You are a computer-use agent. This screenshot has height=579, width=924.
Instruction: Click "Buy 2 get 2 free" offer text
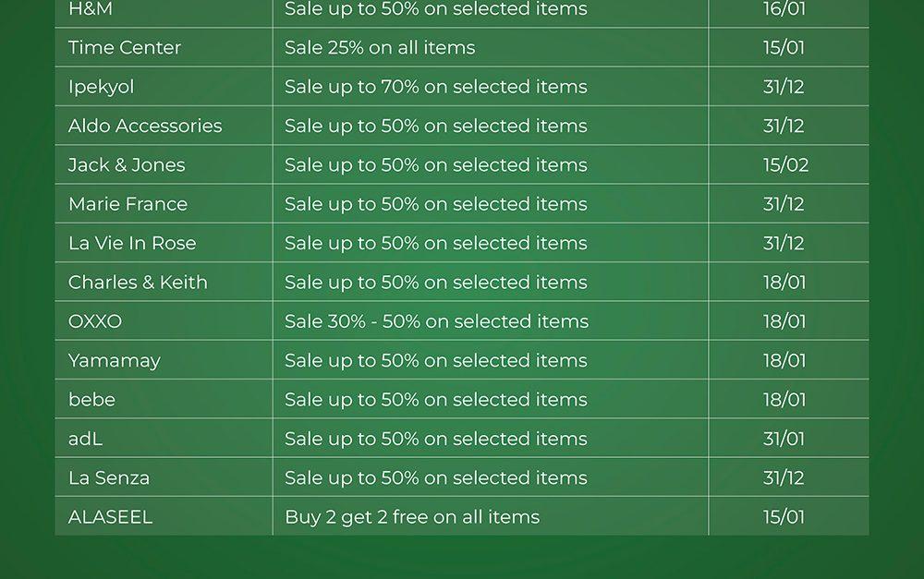[x=412, y=517]
